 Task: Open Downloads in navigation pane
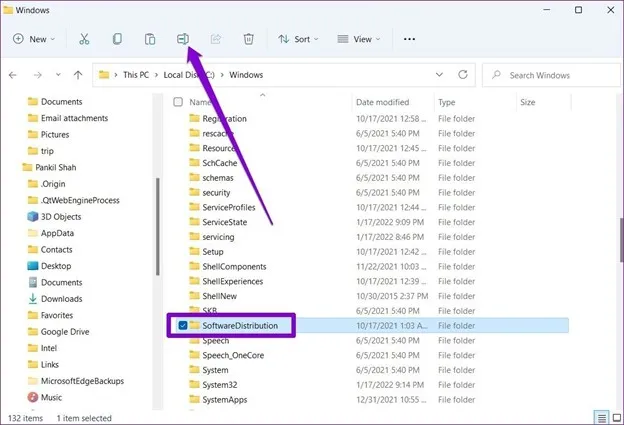click(x=61, y=298)
